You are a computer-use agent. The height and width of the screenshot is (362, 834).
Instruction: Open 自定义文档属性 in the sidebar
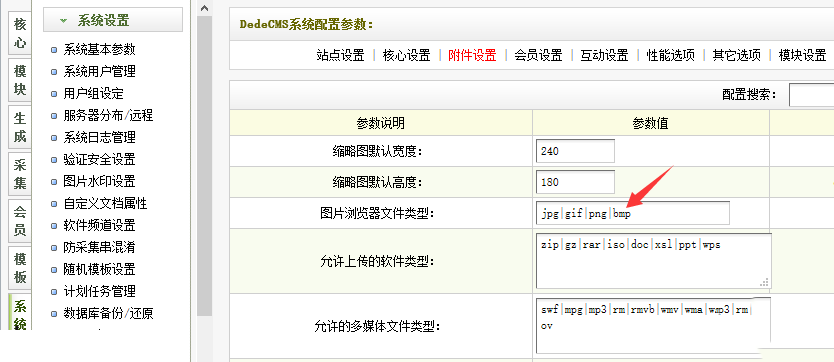click(x=105, y=203)
